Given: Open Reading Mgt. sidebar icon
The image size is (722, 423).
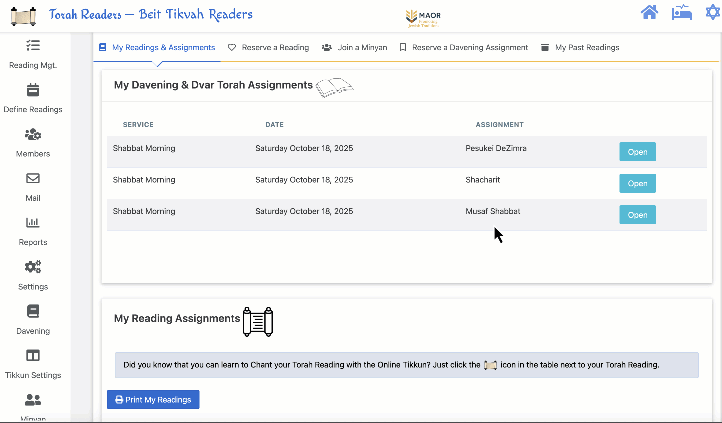Looking at the screenshot, I should point(33,46).
